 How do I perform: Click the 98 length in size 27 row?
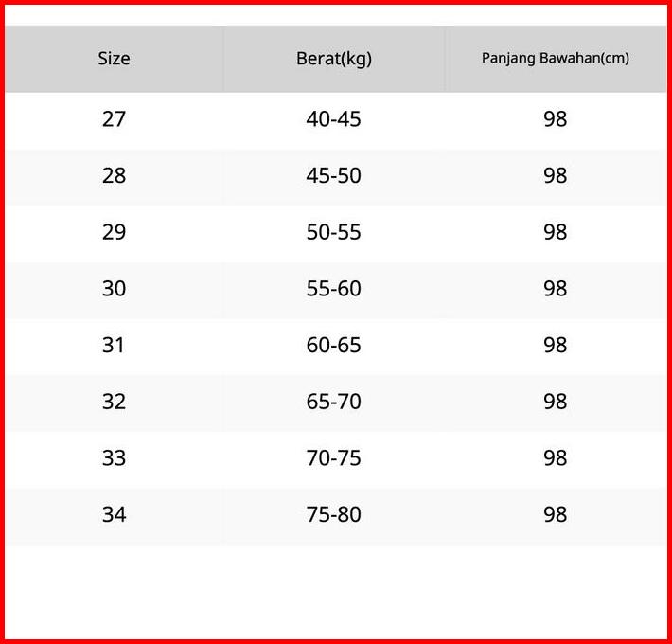[x=555, y=119]
